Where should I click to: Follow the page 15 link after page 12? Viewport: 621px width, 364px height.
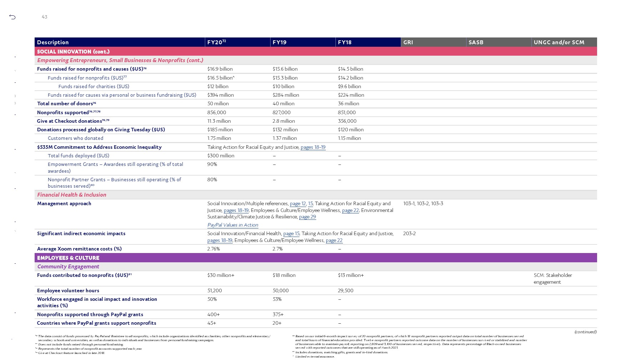point(310,203)
